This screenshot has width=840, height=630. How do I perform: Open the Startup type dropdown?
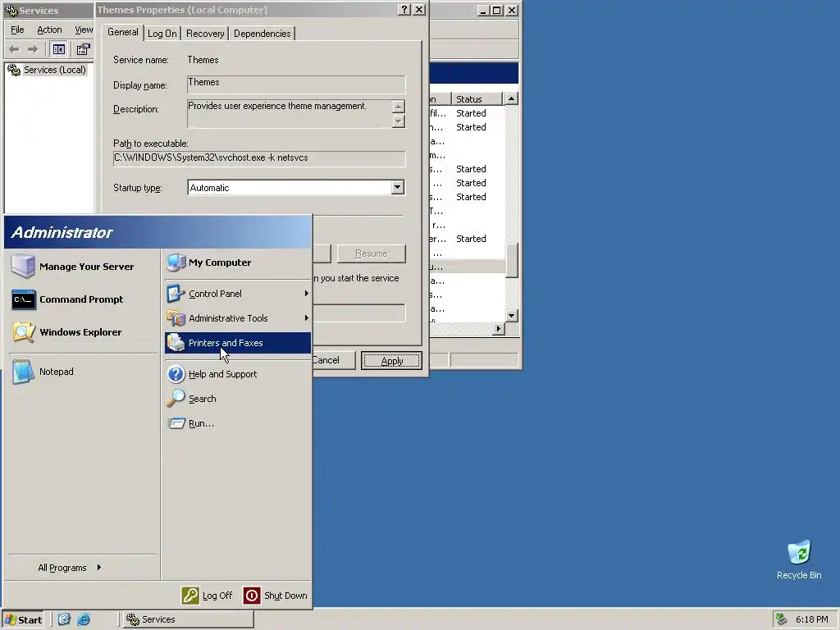(x=398, y=188)
